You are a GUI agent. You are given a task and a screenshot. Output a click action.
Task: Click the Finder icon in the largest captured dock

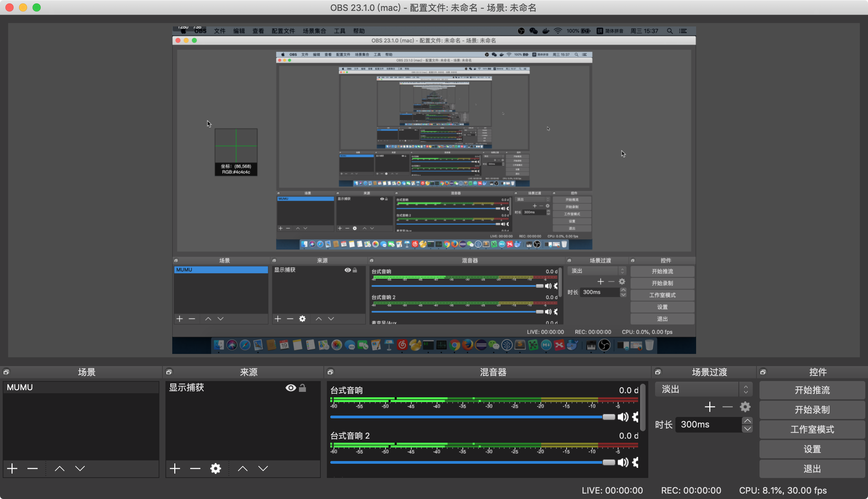point(219,345)
